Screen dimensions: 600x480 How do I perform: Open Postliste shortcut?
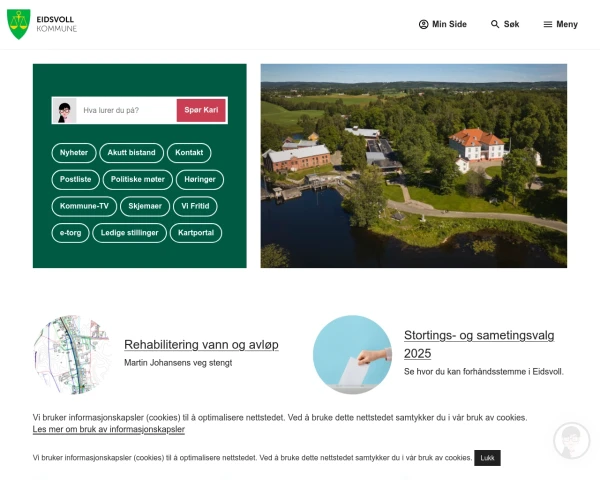click(76, 180)
